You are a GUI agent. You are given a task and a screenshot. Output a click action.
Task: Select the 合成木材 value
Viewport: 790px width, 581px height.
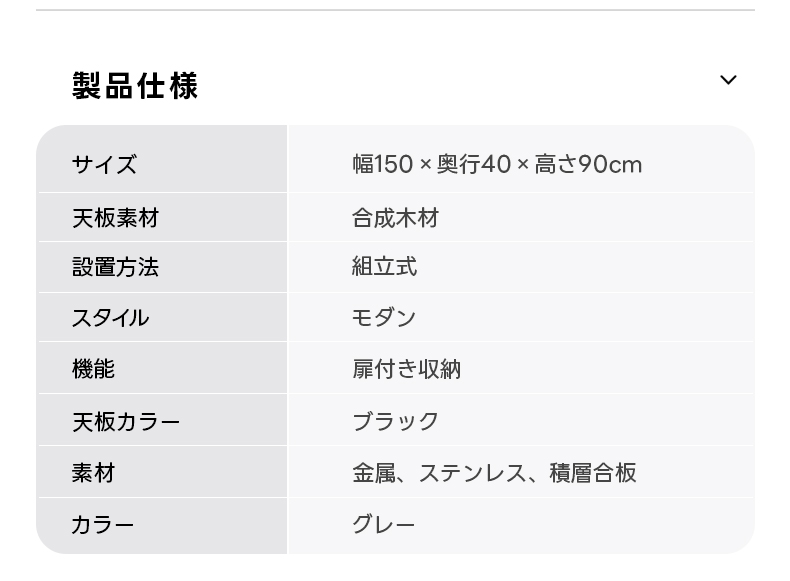point(395,217)
